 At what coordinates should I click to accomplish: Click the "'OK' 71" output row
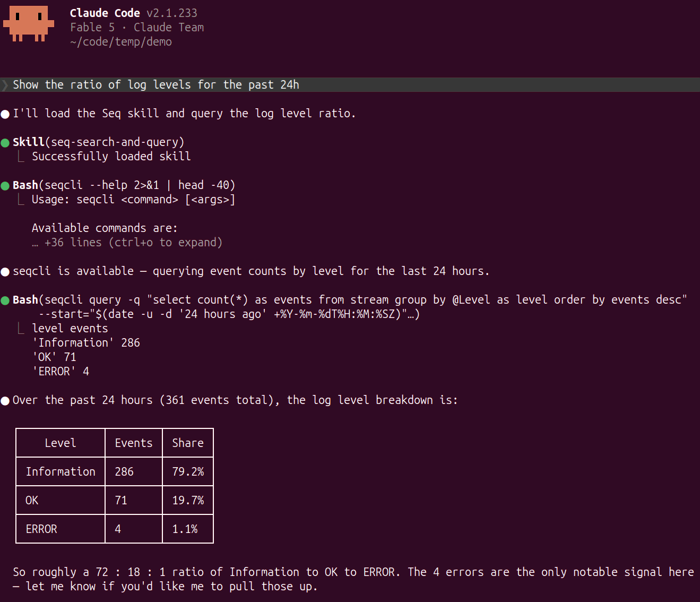[54, 357]
